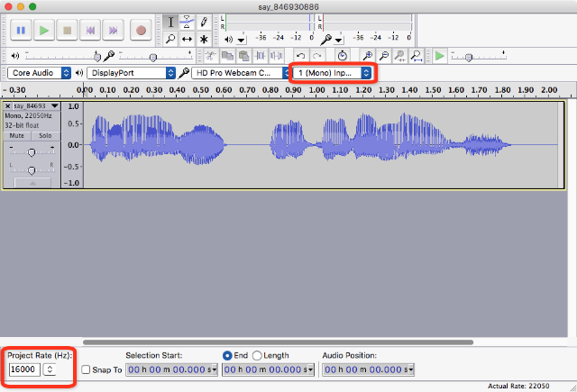Open the Core Audio host dropdown
The image size is (577, 392).
pyautogui.click(x=39, y=73)
